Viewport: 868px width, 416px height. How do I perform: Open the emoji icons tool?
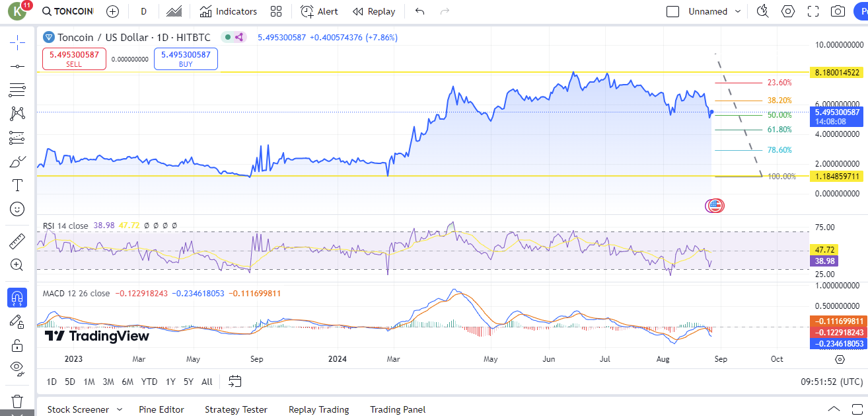coord(17,209)
